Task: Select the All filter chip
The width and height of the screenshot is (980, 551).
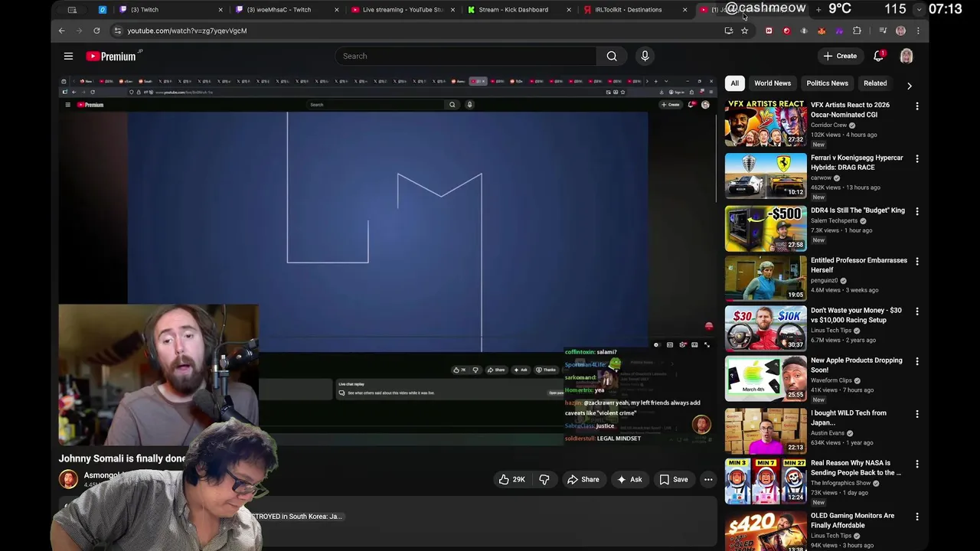Action: click(734, 83)
